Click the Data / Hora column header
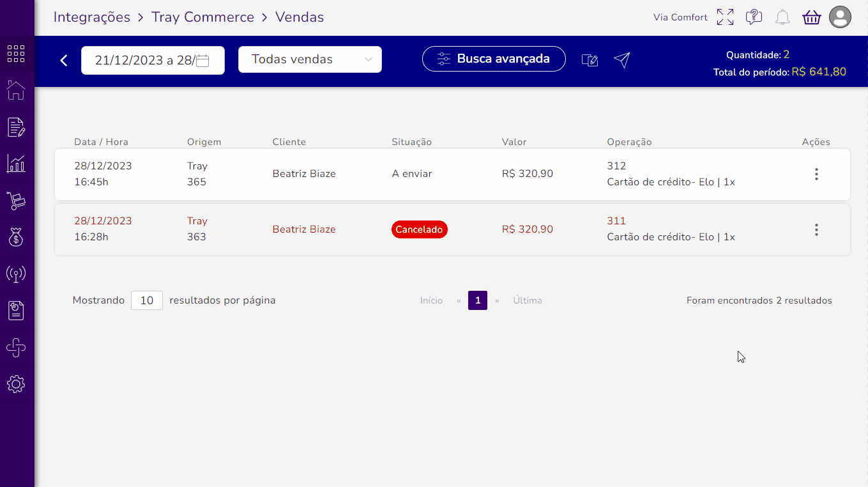Viewport: 868px width, 487px height. tap(101, 142)
